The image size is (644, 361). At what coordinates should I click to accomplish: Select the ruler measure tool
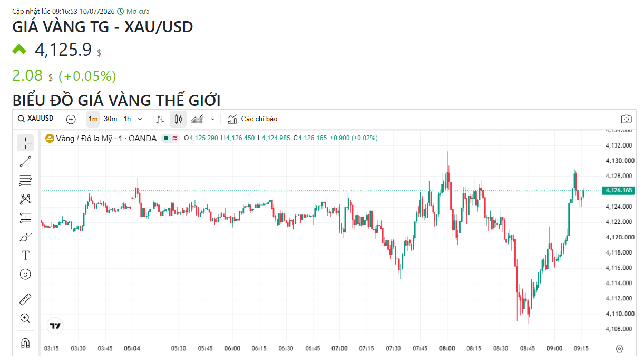click(25, 299)
